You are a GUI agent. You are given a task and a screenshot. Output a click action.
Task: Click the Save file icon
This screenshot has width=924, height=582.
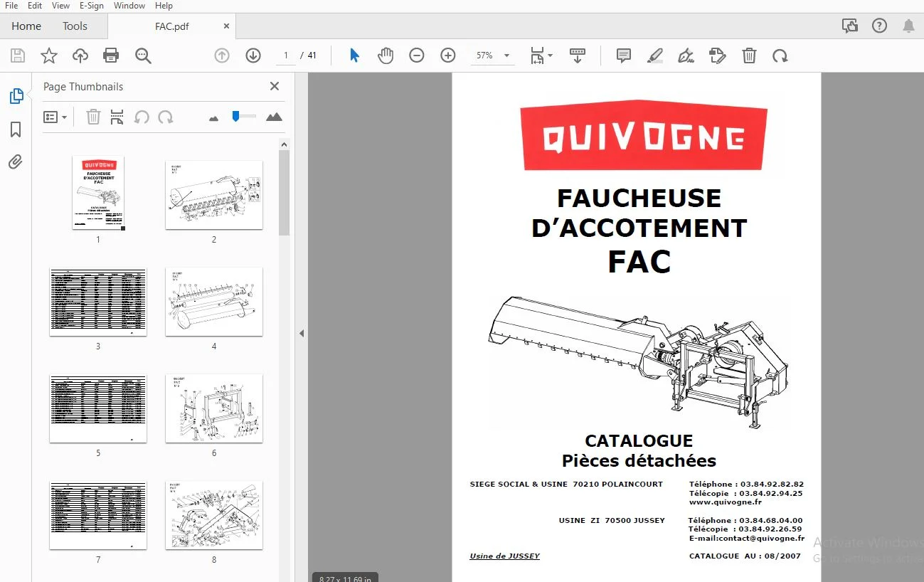(x=18, y=55)
